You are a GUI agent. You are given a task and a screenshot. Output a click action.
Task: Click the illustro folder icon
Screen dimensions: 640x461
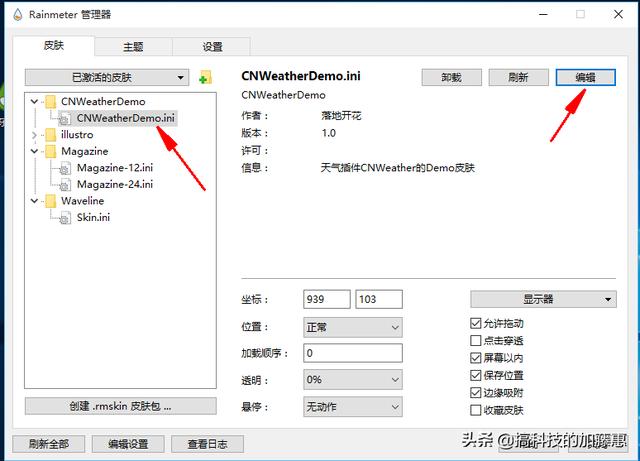coord(51,134)
